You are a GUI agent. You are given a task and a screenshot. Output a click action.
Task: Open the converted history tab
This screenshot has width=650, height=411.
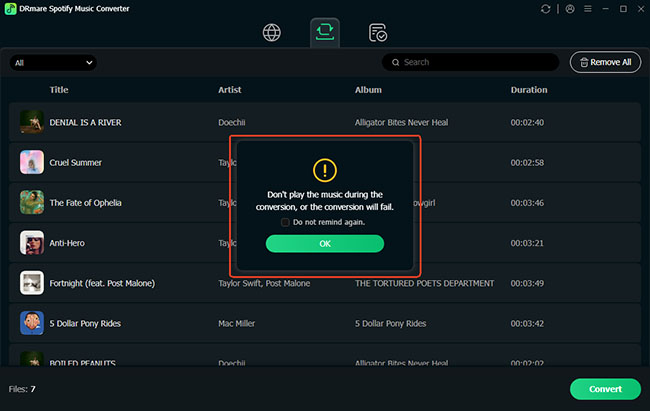tap(378, 33)
